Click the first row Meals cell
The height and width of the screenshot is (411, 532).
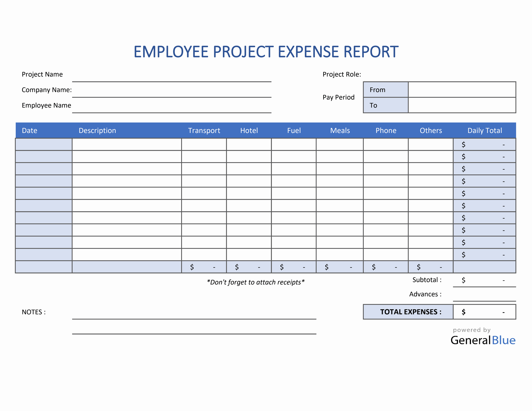(x=340, y=144)
